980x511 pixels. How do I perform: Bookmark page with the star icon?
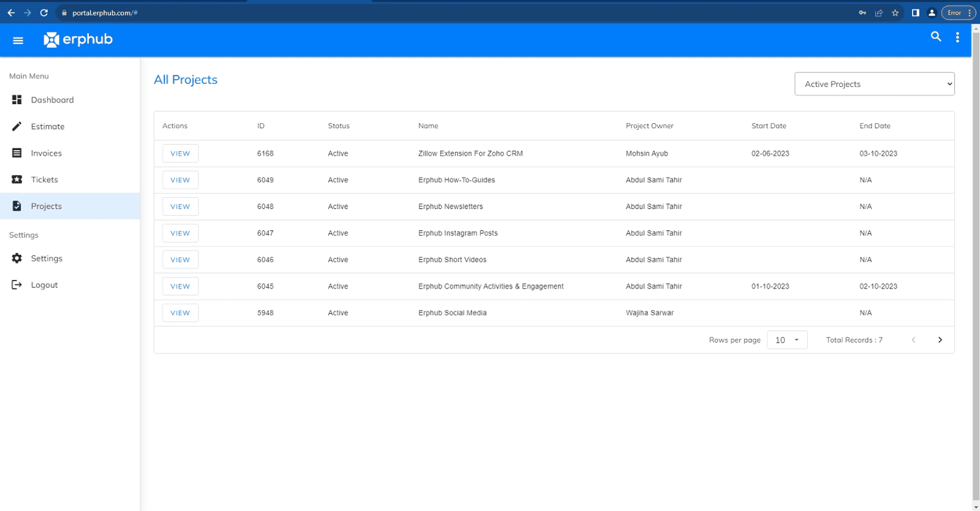895,13
